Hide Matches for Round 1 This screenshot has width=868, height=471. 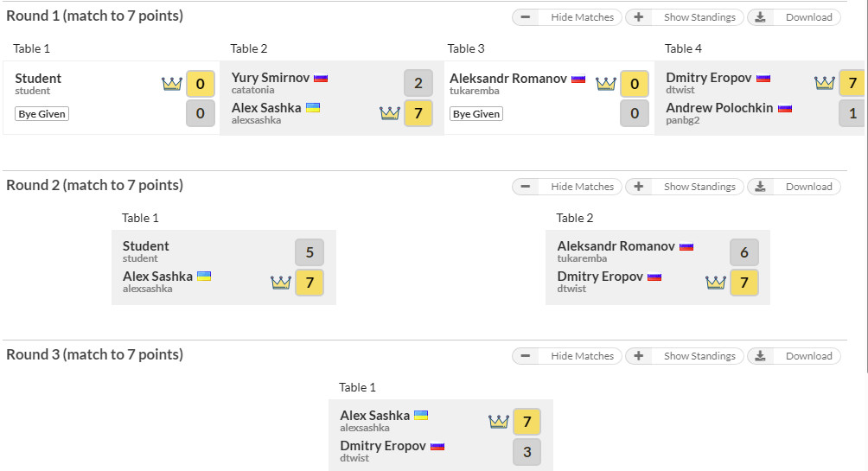click(x=566, y=17)
